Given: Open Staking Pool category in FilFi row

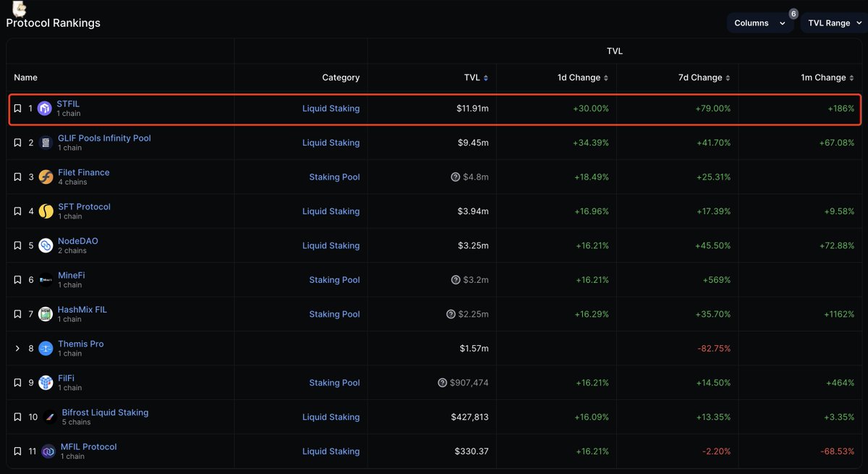Looking at the screenshot, I should pos(334,383).
